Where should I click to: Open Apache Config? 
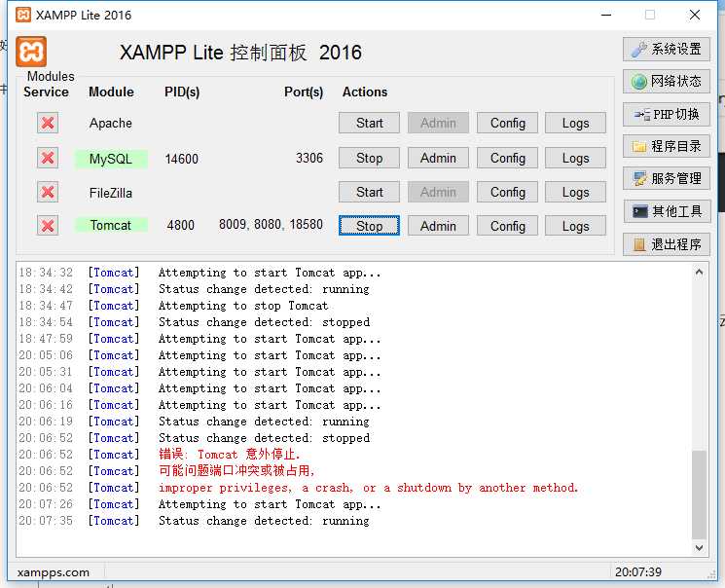[x=507, y=123]
